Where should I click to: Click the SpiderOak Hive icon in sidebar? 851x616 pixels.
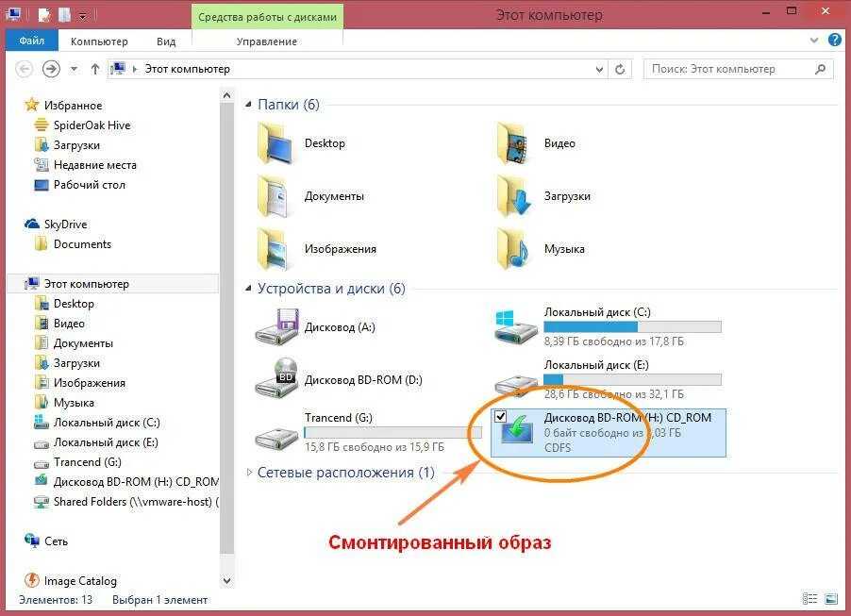pyautogui.click(x=42, y=125)
